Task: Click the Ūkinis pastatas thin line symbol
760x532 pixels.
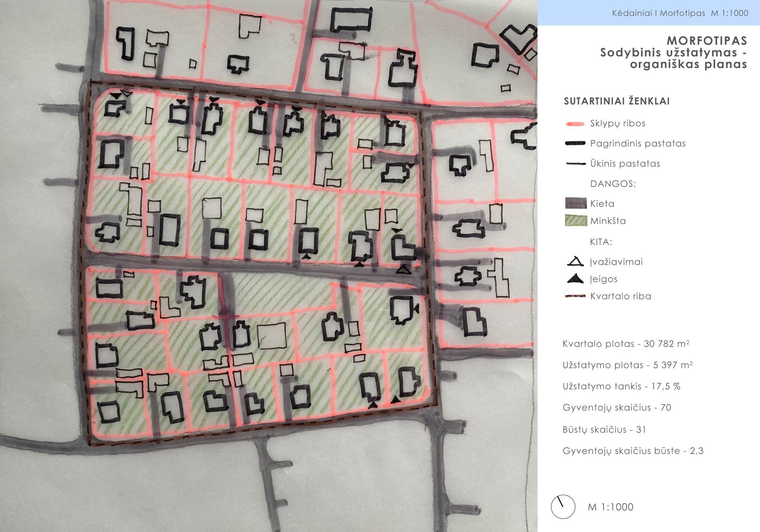Action: (575, 164)
